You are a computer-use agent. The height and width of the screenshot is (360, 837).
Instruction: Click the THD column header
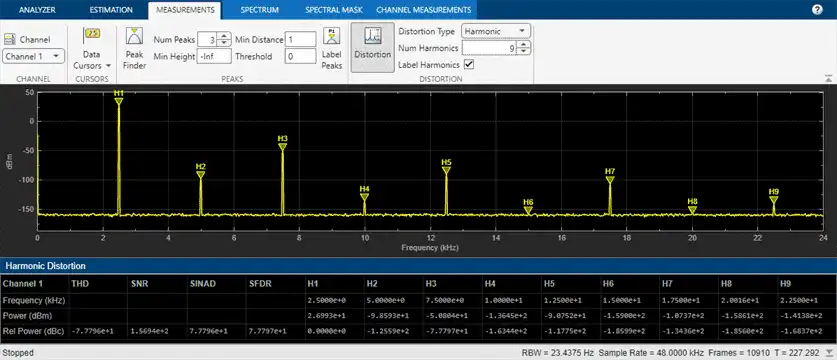(80, 284)
